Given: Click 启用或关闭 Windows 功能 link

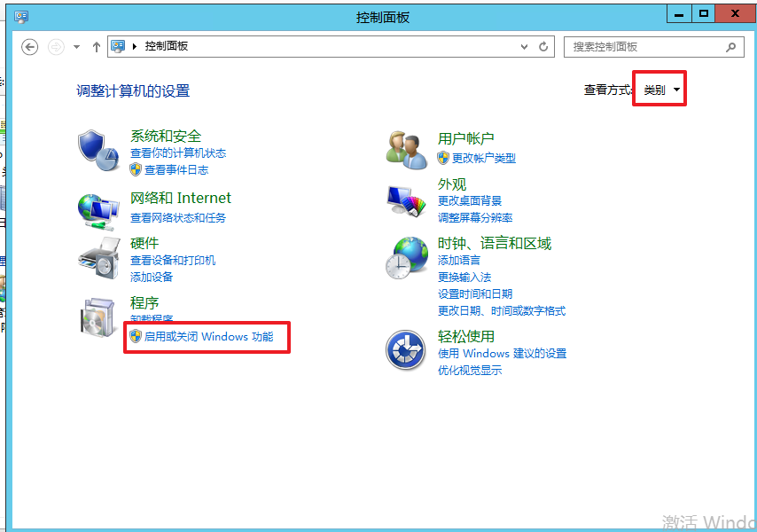Looking at the screenshot, I should (209, 336).
